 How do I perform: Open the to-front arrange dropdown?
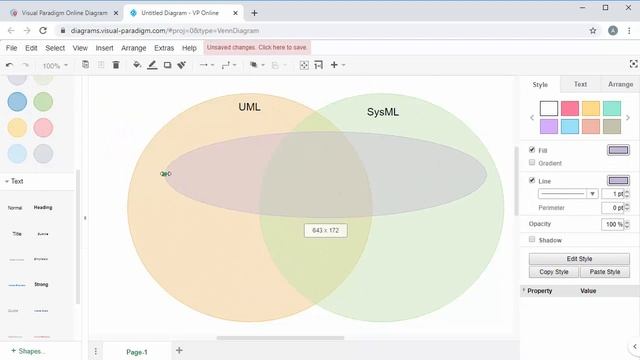click(x=257, y=65)
